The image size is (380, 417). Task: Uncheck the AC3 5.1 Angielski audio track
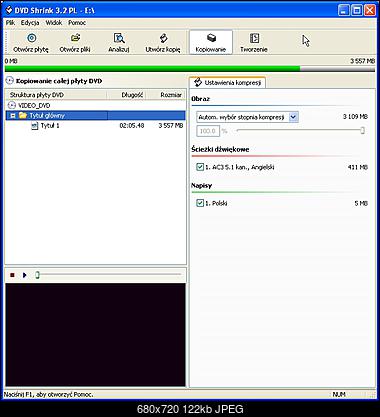pyautogui.click(x=200, y=167)
